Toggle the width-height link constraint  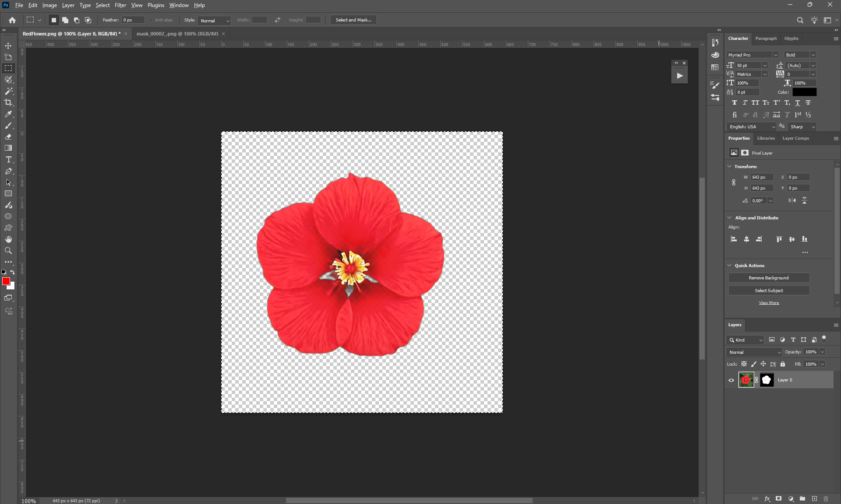[734, 183]
